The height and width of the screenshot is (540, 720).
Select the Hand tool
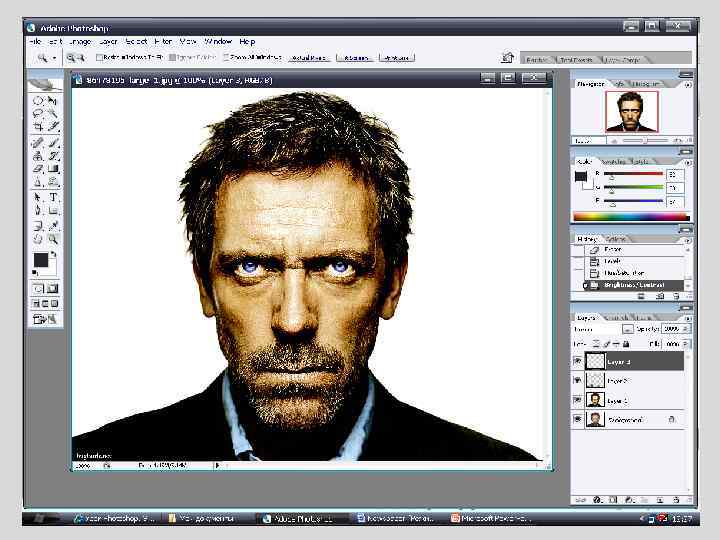pyautogui.click(x=38, y=239)
